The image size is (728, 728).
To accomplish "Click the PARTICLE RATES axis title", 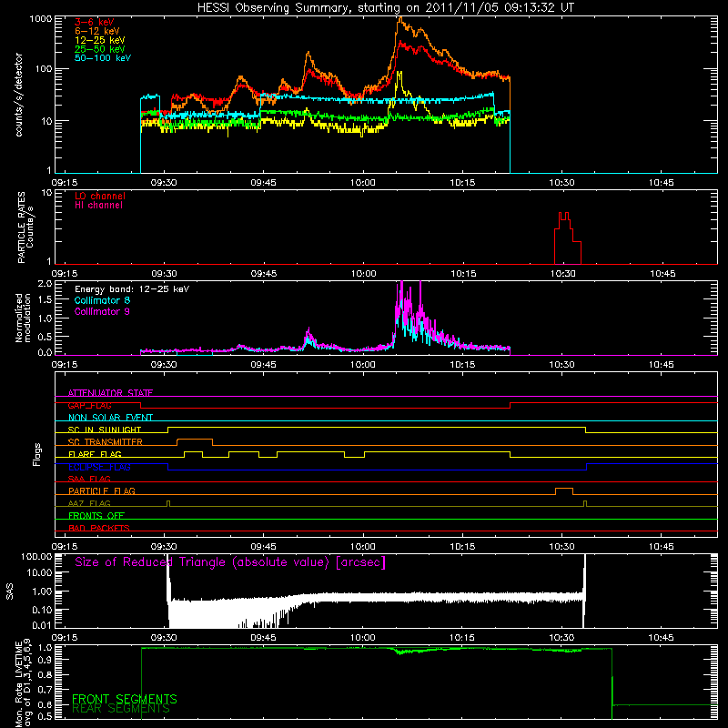I will pyautogui.click(x=25, y=227).
